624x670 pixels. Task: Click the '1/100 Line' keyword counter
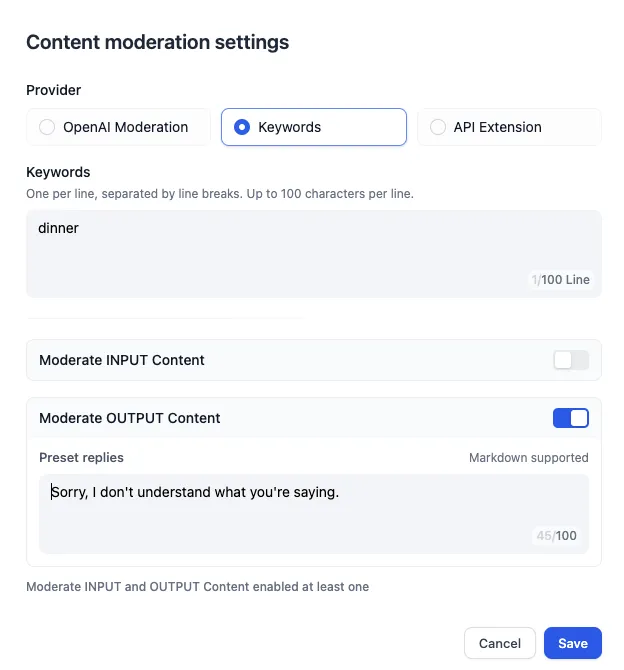pyautogui.click(x=560, y=280)
